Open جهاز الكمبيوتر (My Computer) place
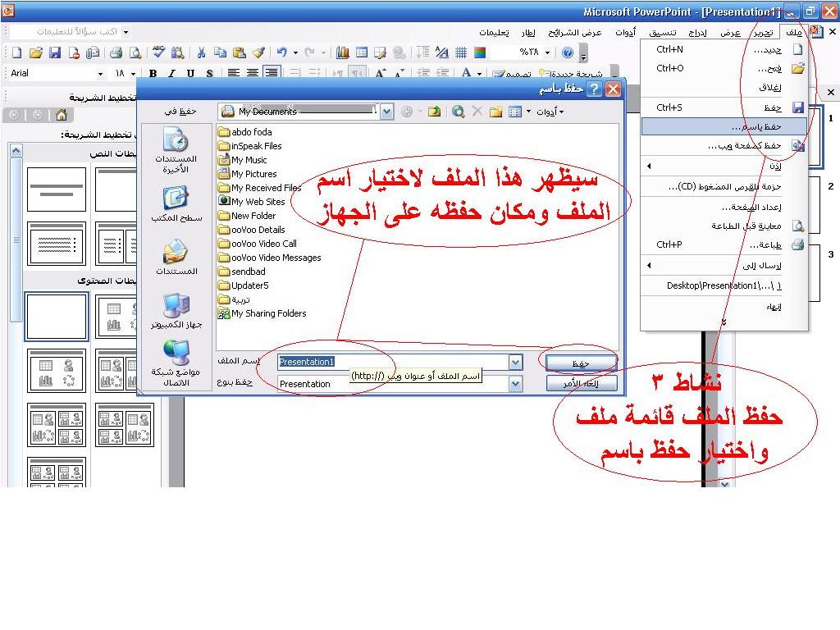This screenshot has width=840, height=630. (176, 311)
